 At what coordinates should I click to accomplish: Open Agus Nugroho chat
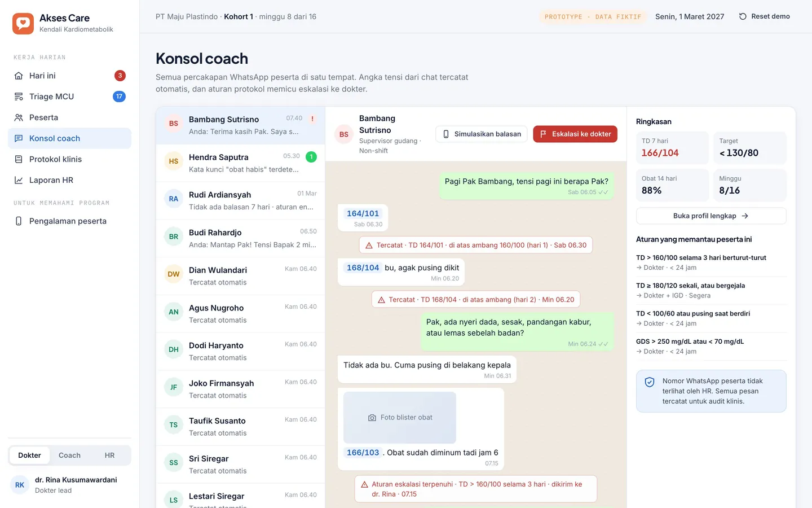(240, 314)
